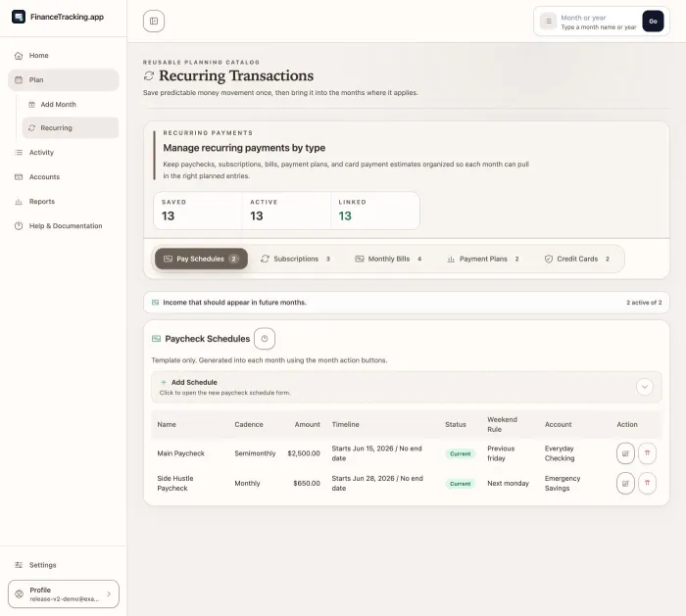
Task: Select Plan in the sidebar
Action: click(64, 80)
